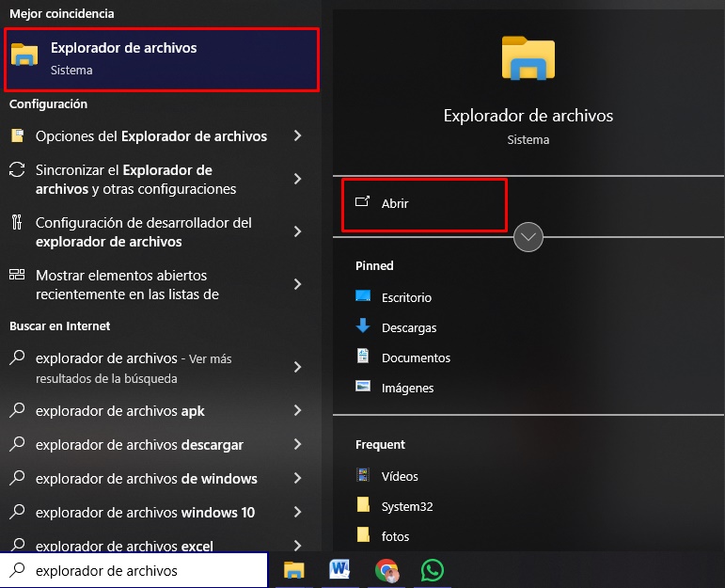Viewport: 725px width, 588px height.
Task: Click the blue Escritorio desktop icon
Action: pyautogui.click(x=363, y=296)
